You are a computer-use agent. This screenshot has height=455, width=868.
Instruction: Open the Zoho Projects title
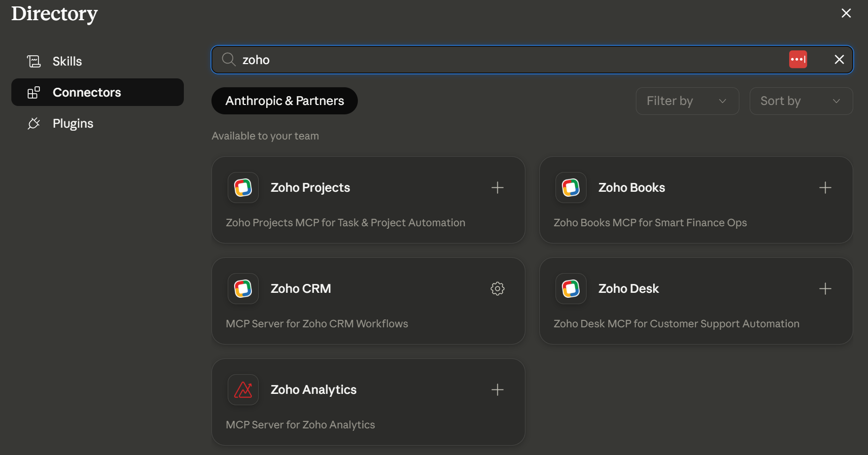310,188
